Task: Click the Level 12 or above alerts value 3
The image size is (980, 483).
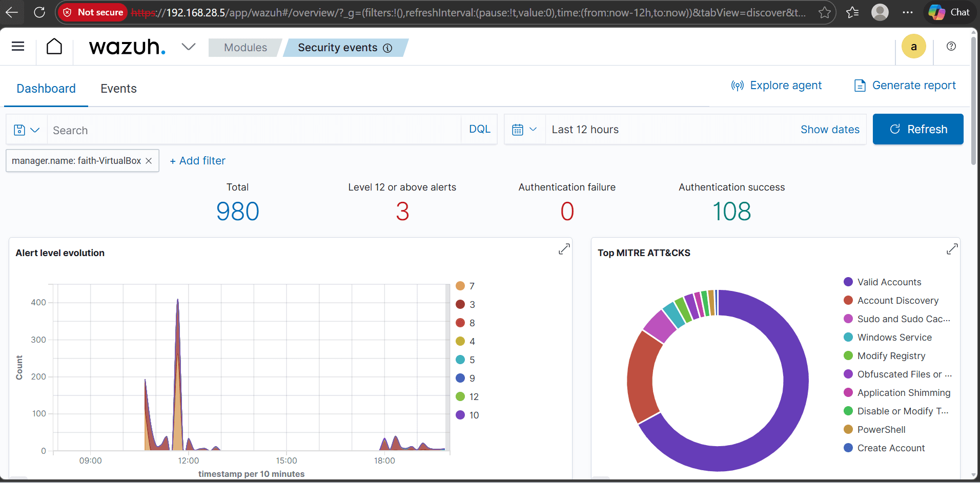Action: tap(402, 212)
